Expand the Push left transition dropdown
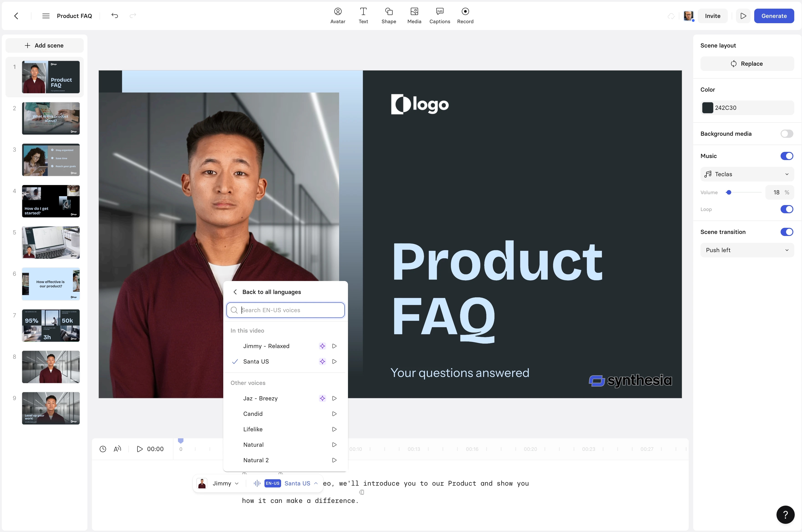This screenshot has height=532, width=802. point(747,250)
